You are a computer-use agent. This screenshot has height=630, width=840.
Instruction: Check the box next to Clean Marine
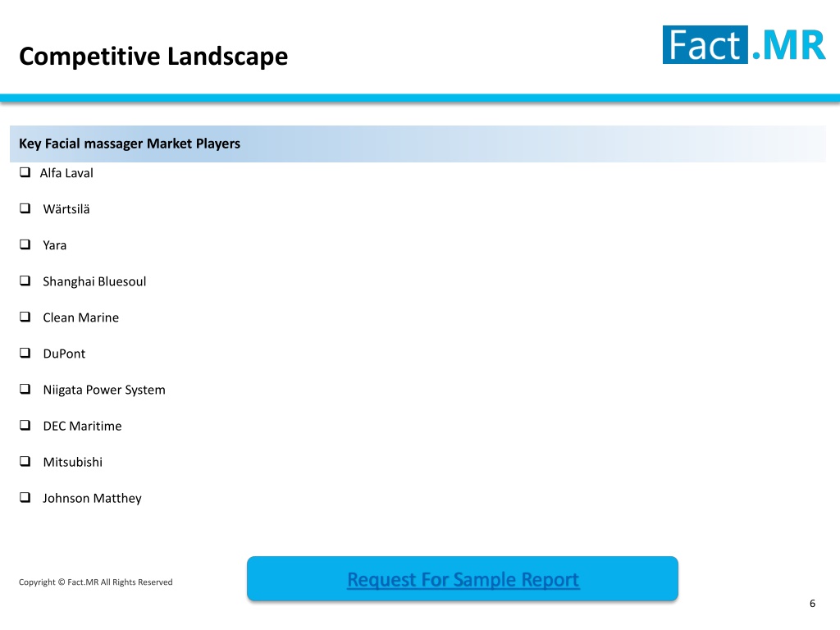(25, 317)
